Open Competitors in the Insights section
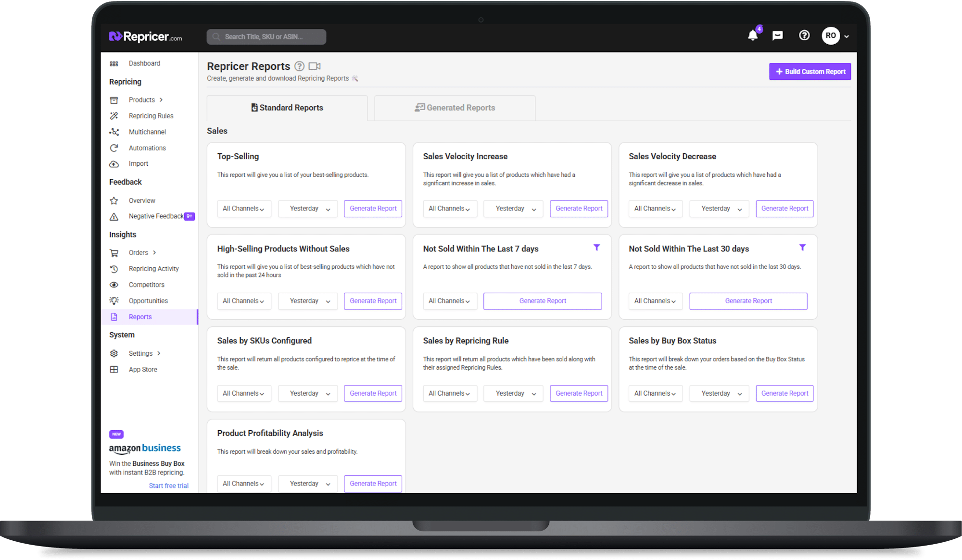The width and height of the screenshot is (962, 560). click(146, 285)
